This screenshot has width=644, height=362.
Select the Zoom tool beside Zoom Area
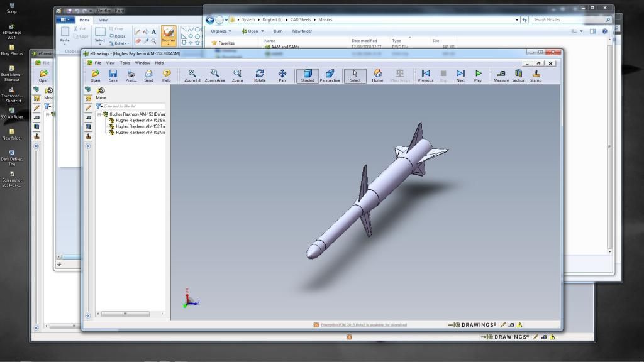pos(237,76)
